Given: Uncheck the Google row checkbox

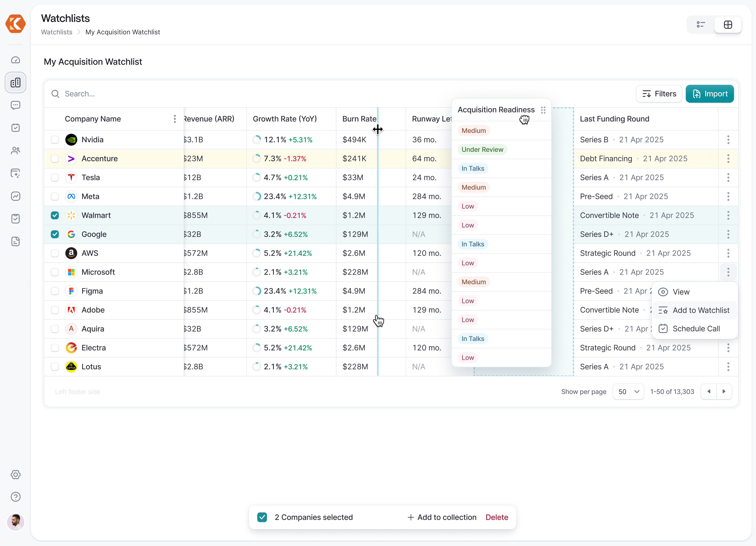Looking at the screenshot, I should 55,234.
